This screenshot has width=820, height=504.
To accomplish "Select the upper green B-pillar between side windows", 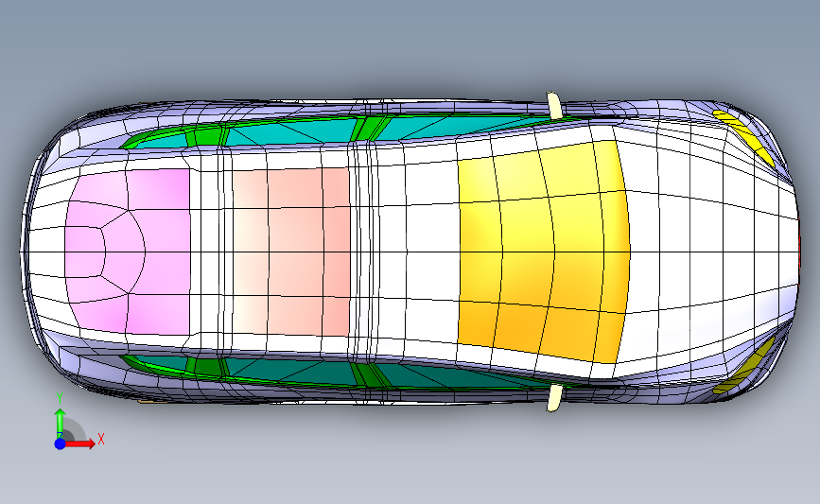I will (370, 129).
